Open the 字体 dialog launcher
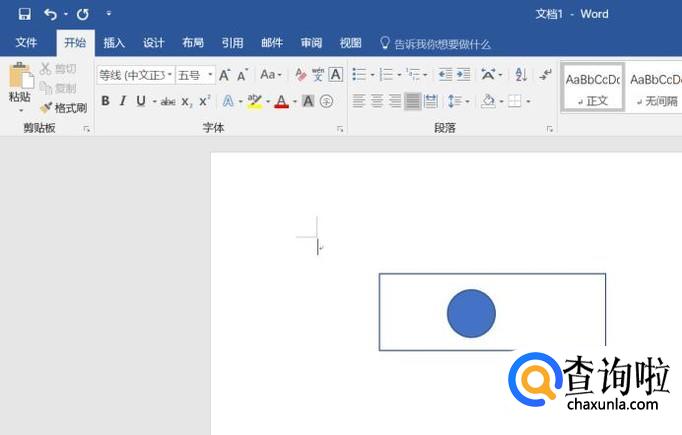 [x=340, y=129]
